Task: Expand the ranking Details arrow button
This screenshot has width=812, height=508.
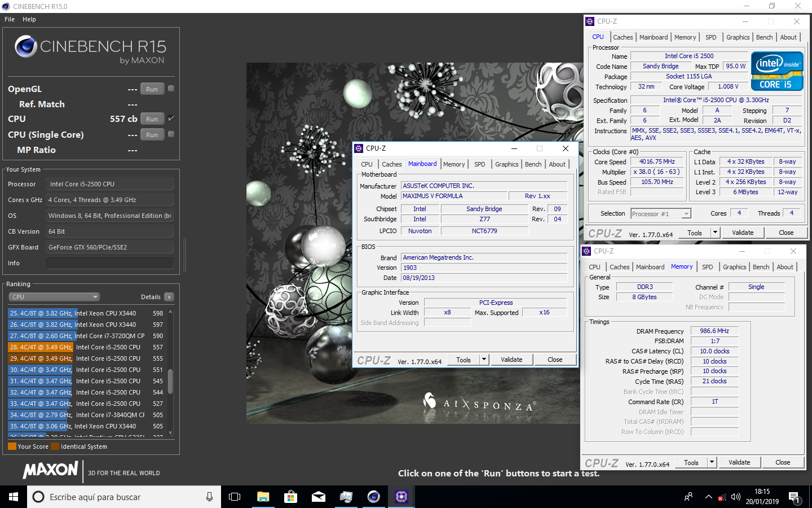Action: click(x=169, y=297)
